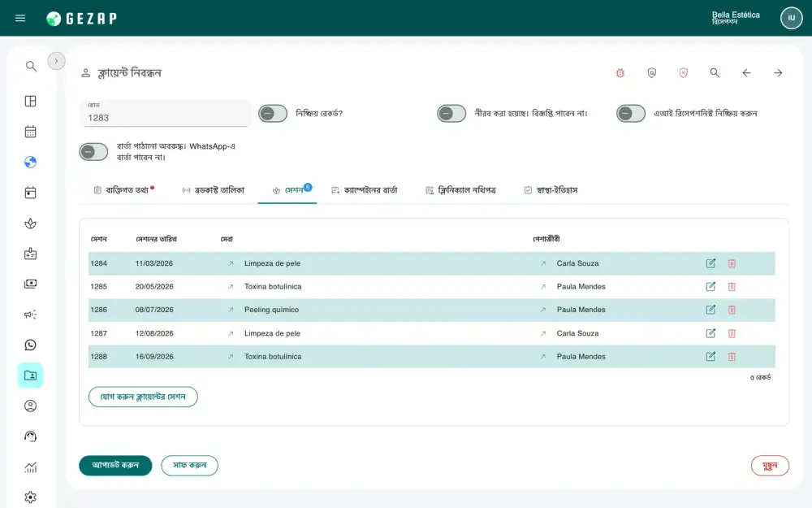Viewport: 812px width, 508px height.
Task: Toggle the নিষ্ক্রিয় রেকর্ড switch
Action: point(273,114)
